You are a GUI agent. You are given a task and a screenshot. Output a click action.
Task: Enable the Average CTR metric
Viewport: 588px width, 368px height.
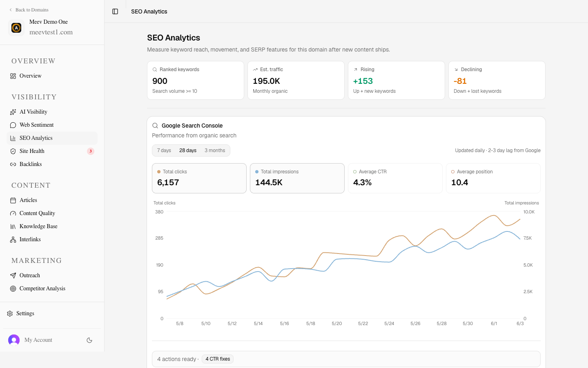point(395,178)
